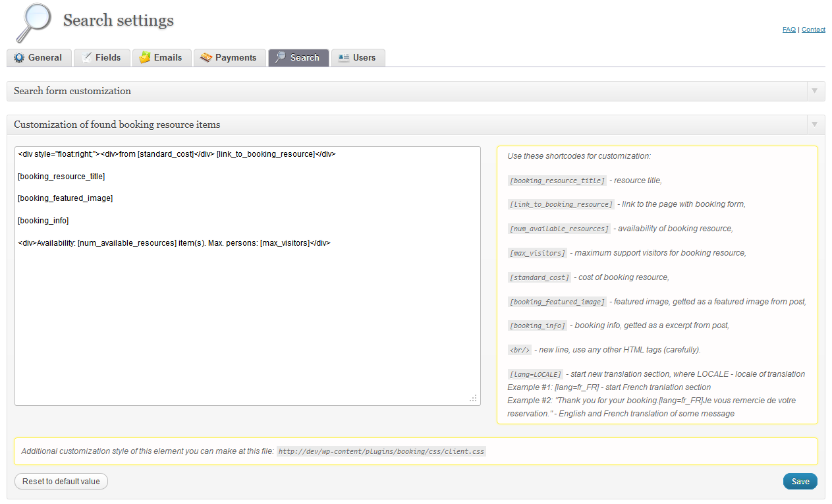Click the envelope icon on Emails tab
The width and height of the screenshot is (832, 504).
[x=145, y=58]
